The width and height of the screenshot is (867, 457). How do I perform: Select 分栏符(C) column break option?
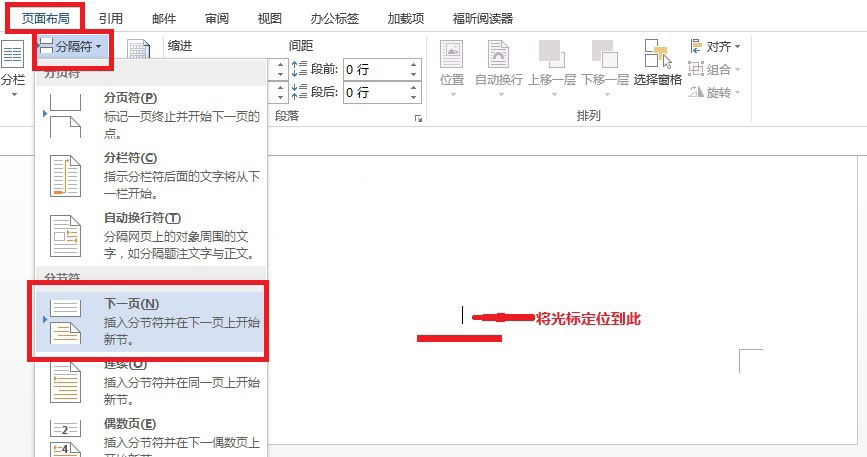click(x=150, y=176)
